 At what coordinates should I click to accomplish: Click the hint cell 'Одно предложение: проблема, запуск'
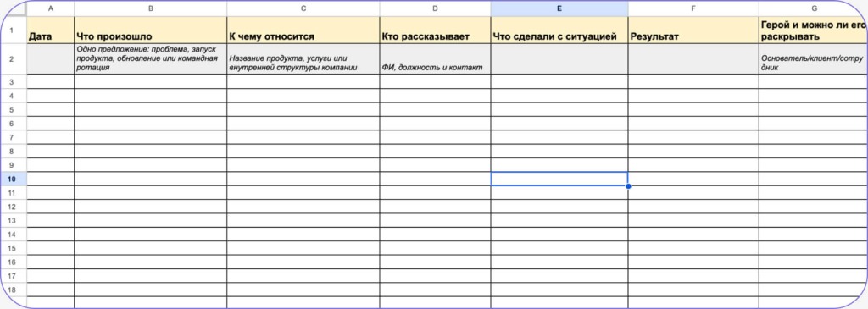[x=151, y=59]
